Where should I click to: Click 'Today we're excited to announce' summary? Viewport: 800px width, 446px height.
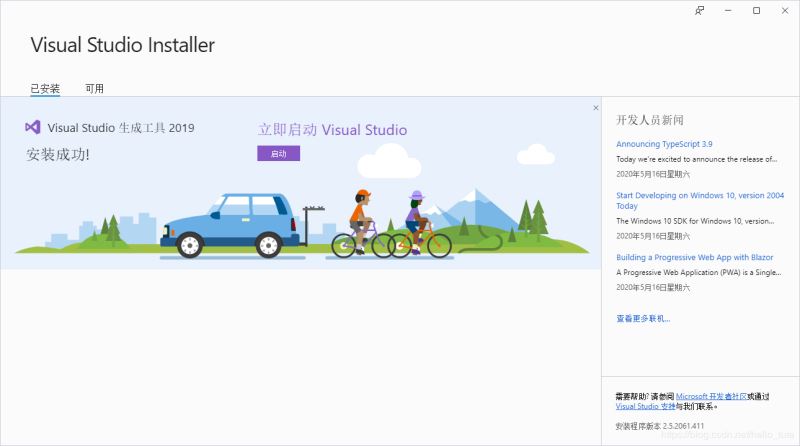(x=696, y=159)
